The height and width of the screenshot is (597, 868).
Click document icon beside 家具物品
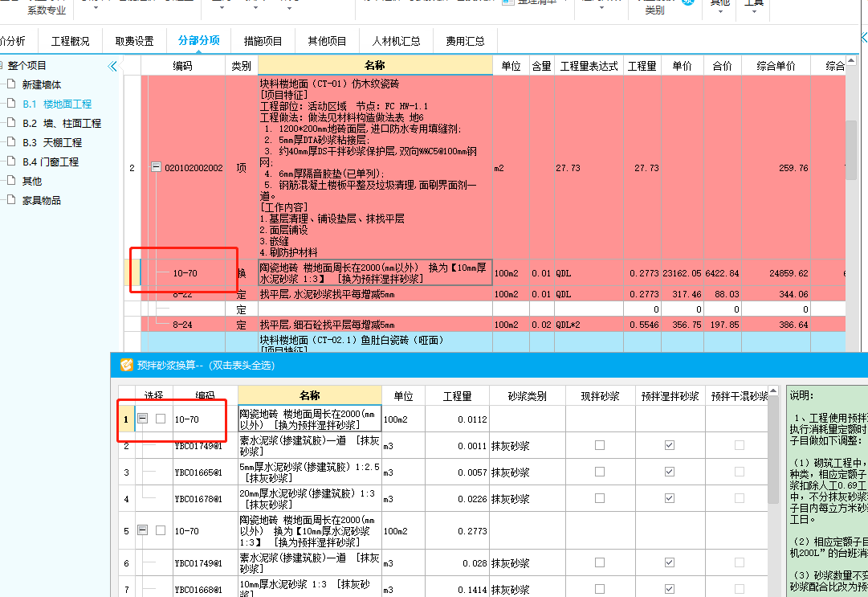click(x=11, y=200)
